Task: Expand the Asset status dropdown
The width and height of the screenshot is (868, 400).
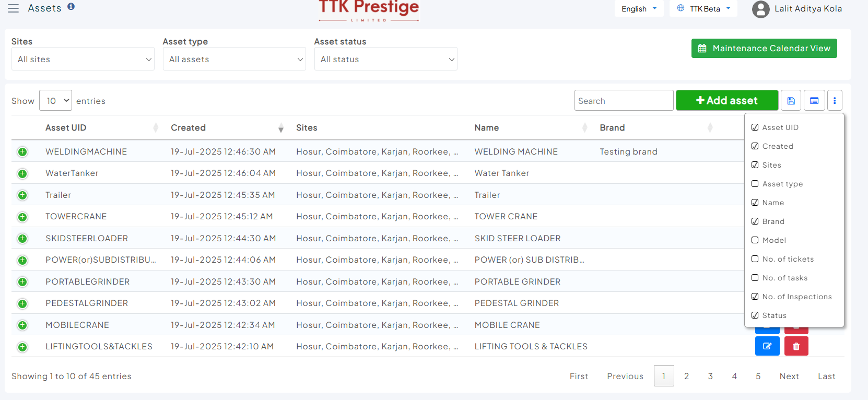Action: click(x=385, y=60)
